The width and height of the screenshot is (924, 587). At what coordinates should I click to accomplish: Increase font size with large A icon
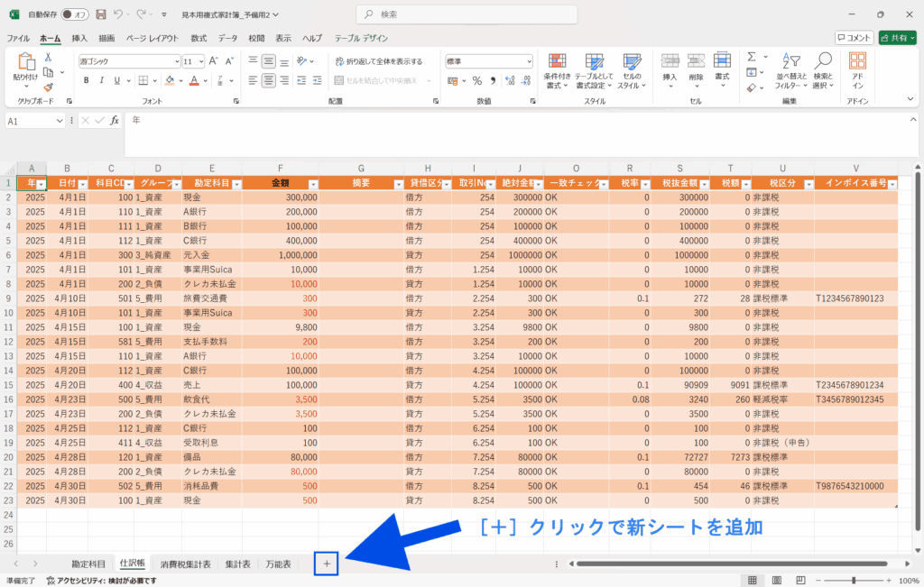tap(214, 60)
